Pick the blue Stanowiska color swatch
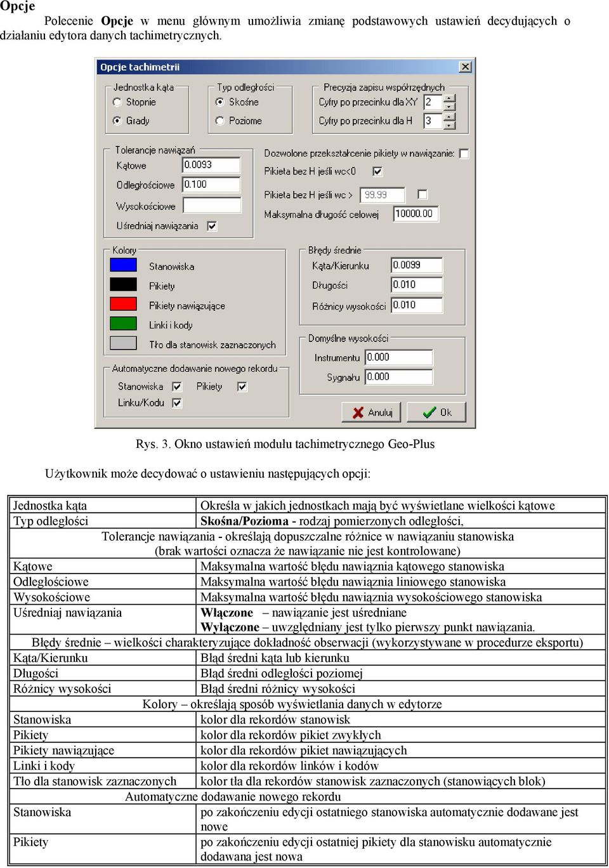The image size is (609, 868). 123,265
